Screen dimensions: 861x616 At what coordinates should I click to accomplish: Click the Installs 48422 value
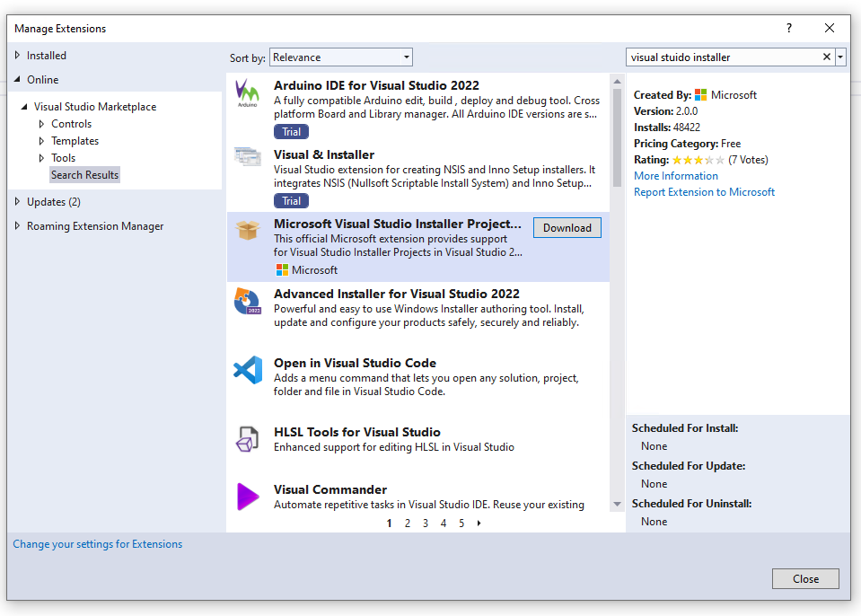pos(687,128)
